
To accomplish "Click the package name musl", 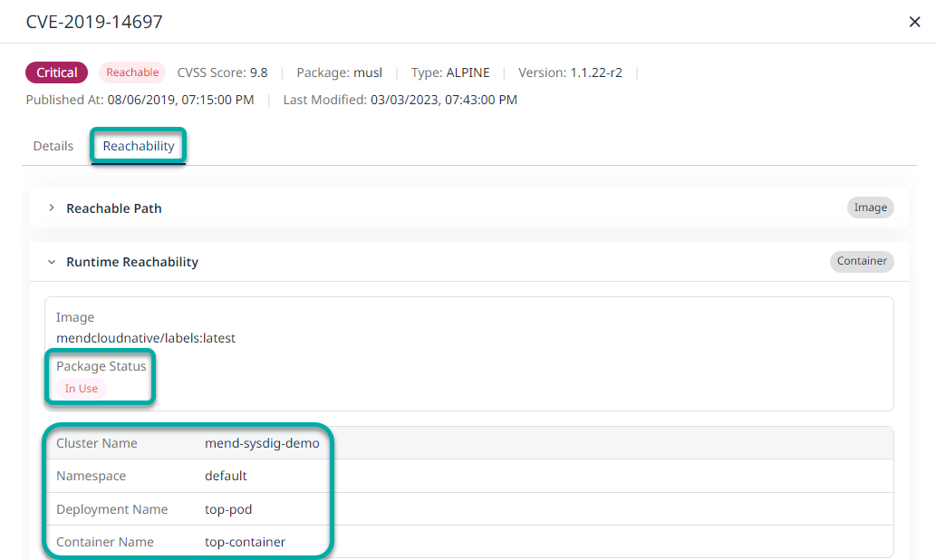I will 368,72.
